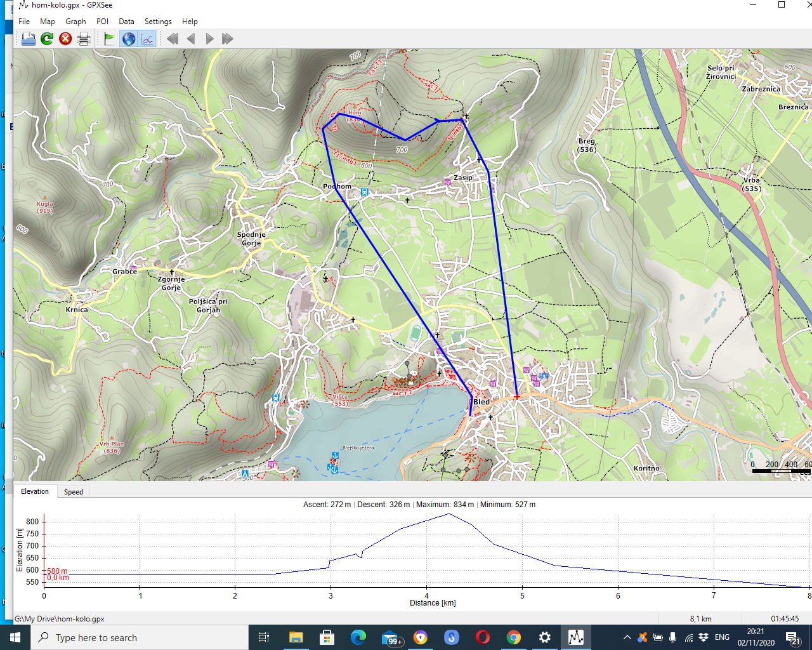Toggle map display with globe icon
The image size is (812, 650).
128,39
